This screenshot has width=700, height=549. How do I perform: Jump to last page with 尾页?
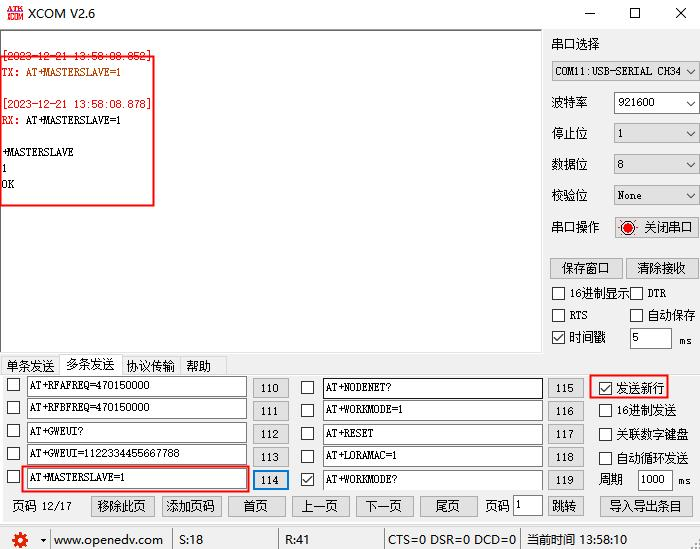[x=448, y=506]
